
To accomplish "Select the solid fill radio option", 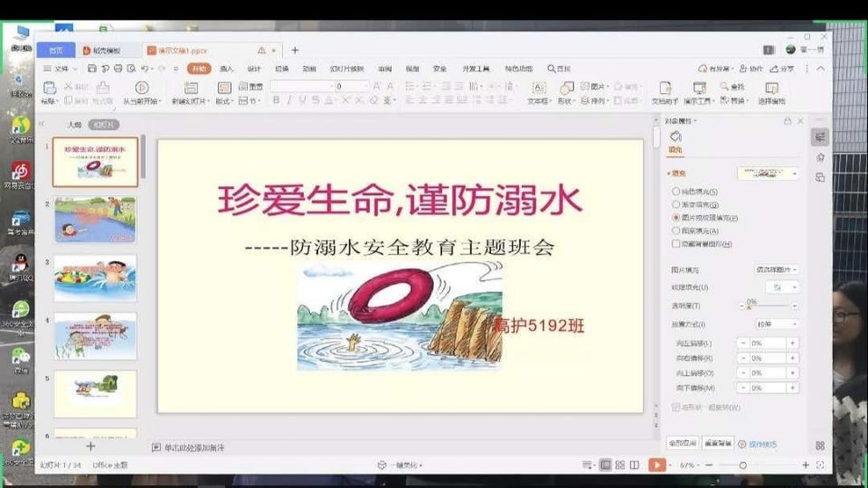I will [x=676, y=192].
